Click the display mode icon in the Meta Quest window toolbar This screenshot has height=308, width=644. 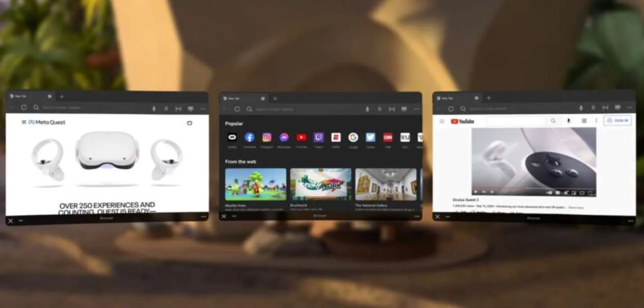coord(191,108)
